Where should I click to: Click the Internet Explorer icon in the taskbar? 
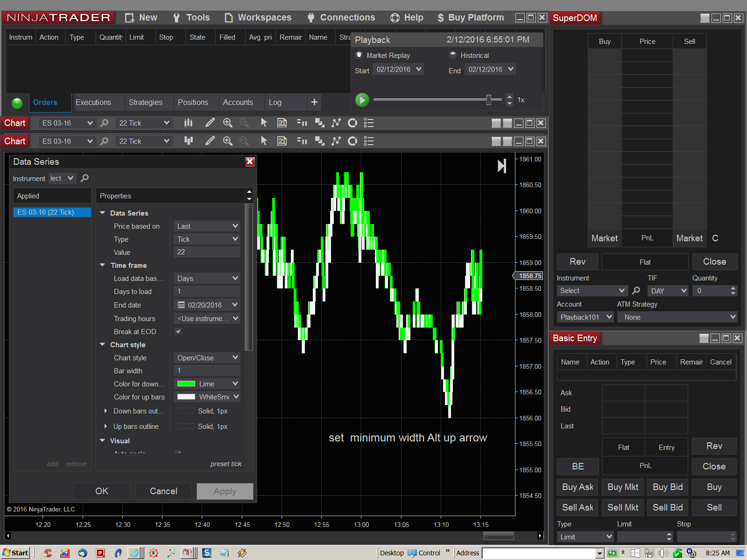(134, 553)
